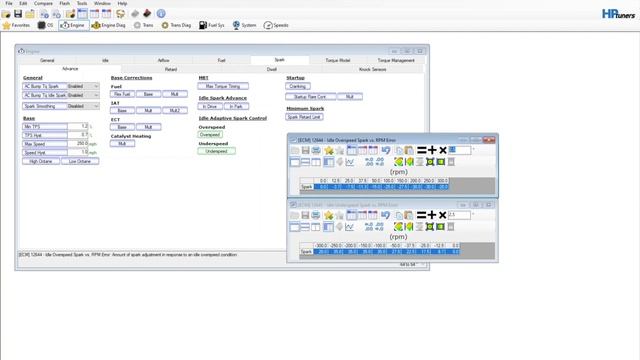The width and height of the screenshot is (640, 360).
Task: Click the Min TPS value field
Action: pyautogui.click(x=78, y=127)
